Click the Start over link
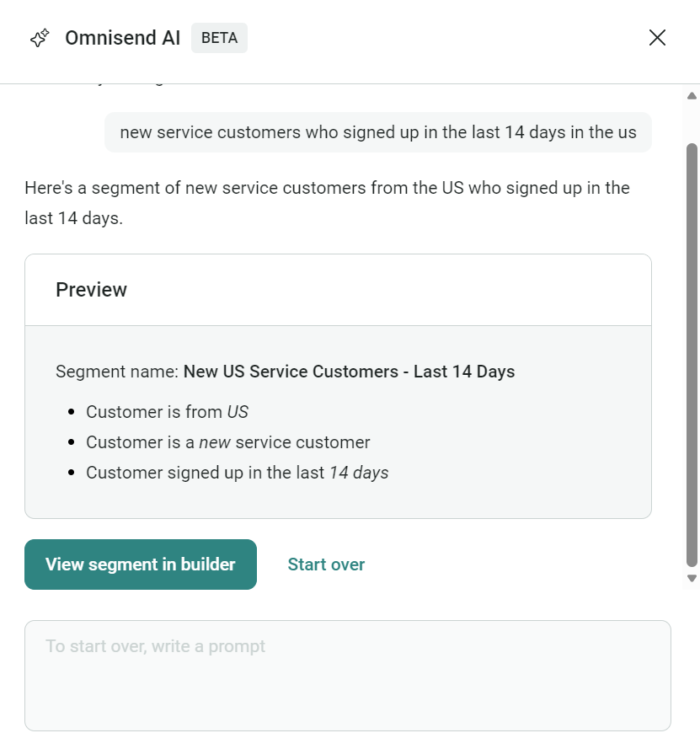700x749 pixels. pyautogui.click(x=326, y=564)
